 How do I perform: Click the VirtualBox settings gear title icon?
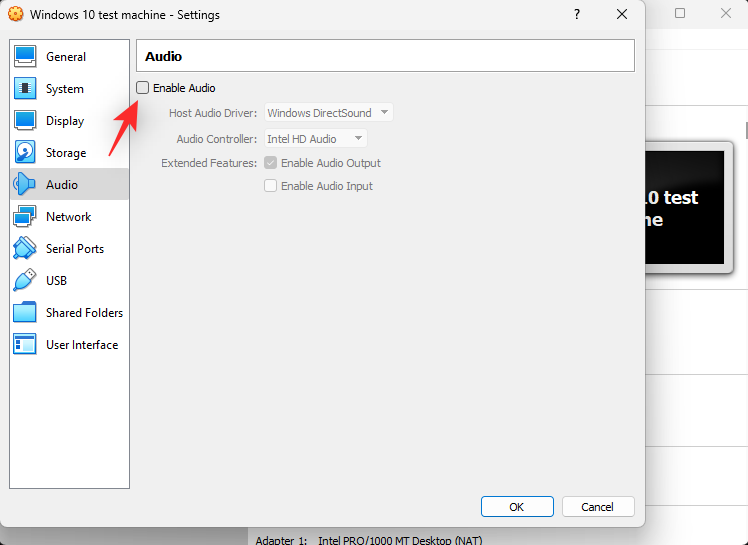click(x=16, y=14)
